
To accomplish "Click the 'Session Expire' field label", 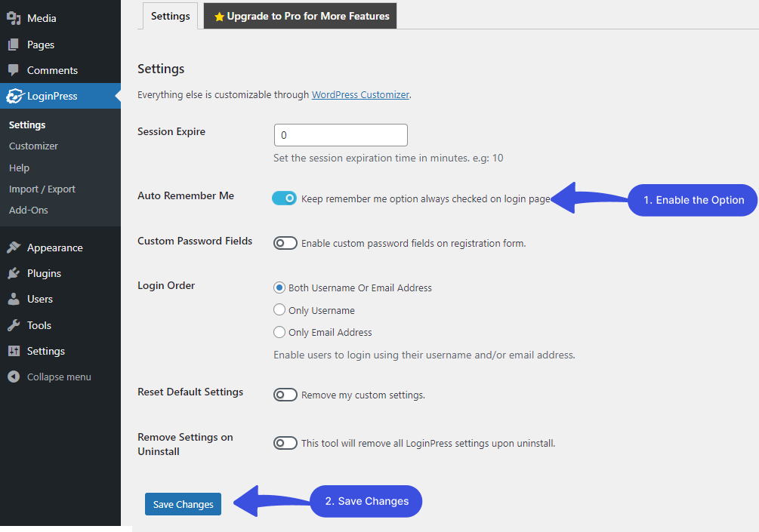I will click(171, 131).
